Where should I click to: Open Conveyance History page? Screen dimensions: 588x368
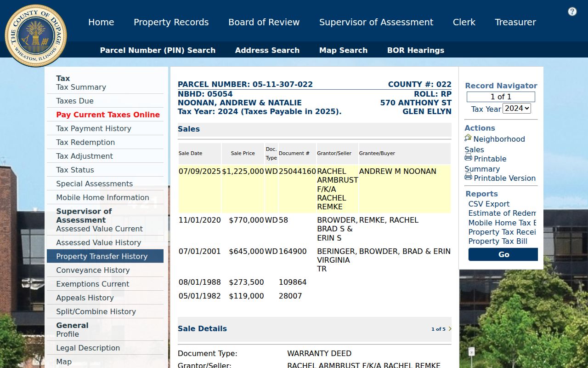tap(93, 270)
